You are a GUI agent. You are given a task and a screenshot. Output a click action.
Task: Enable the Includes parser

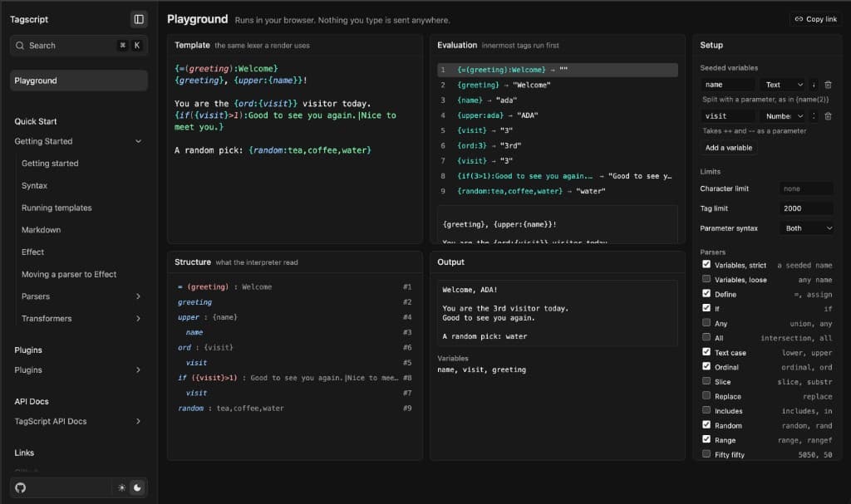(706, 410)
